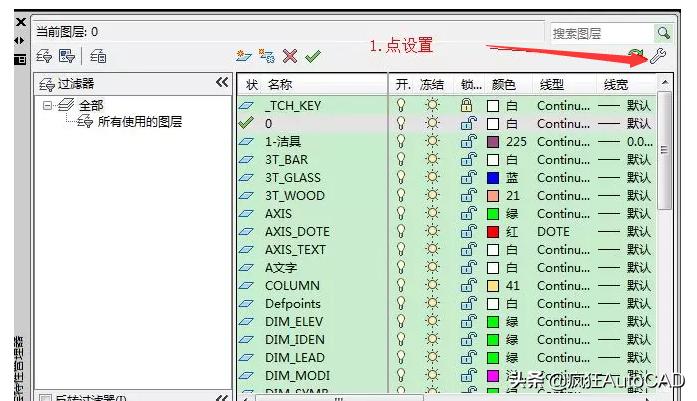Select the DIM_IDEN layer name
The image size is (697, 401).
[x=295, y=340]
